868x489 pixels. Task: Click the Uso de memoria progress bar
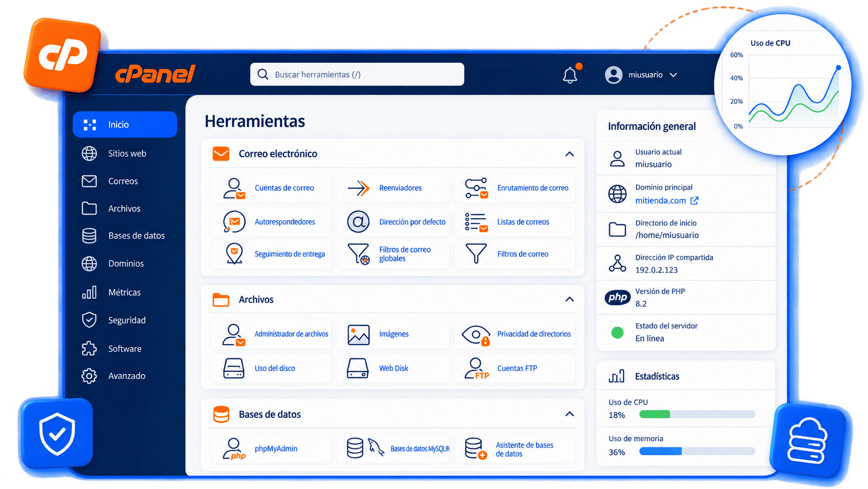coord(697,451)
